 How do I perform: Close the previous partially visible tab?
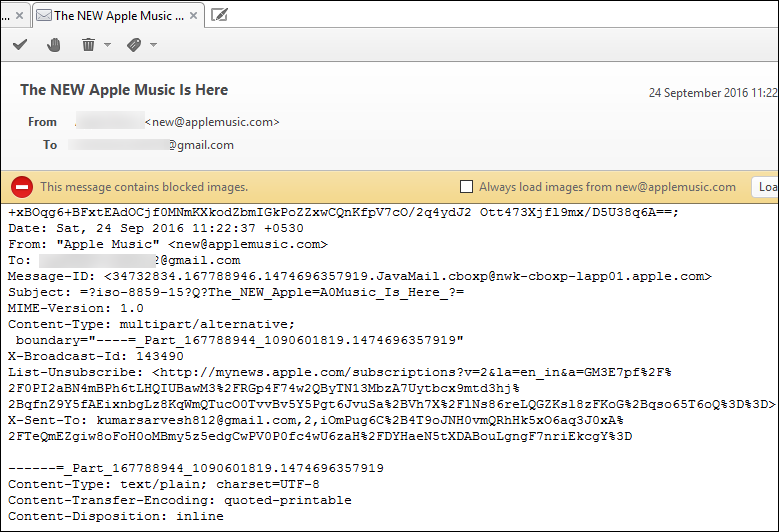tap(19, 16)
